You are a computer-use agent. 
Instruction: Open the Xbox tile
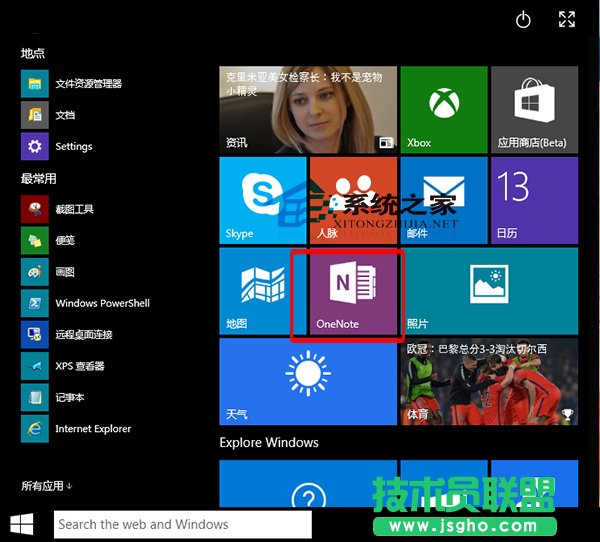coord(443,110)
